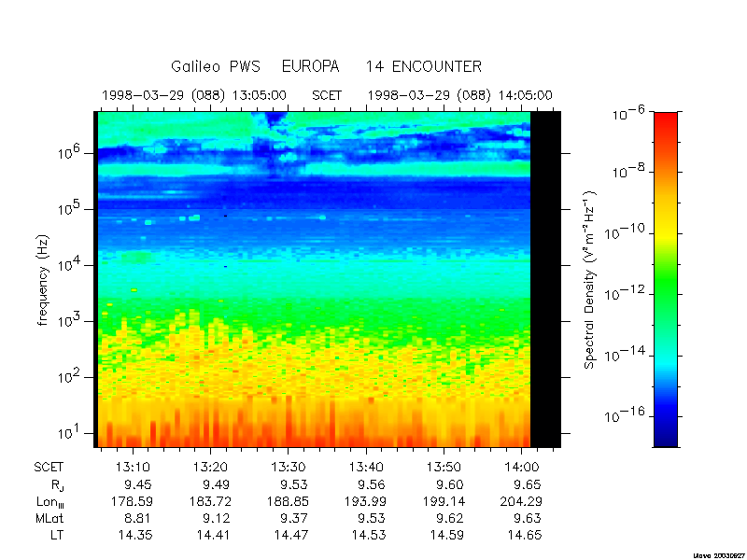The height and width of the screenshot is (560, 747).
Task: Click the LT value '14.35'
Action: 135,535
